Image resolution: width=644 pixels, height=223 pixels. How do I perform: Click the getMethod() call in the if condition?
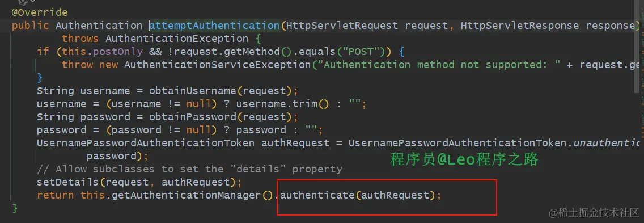coord(258,52)
